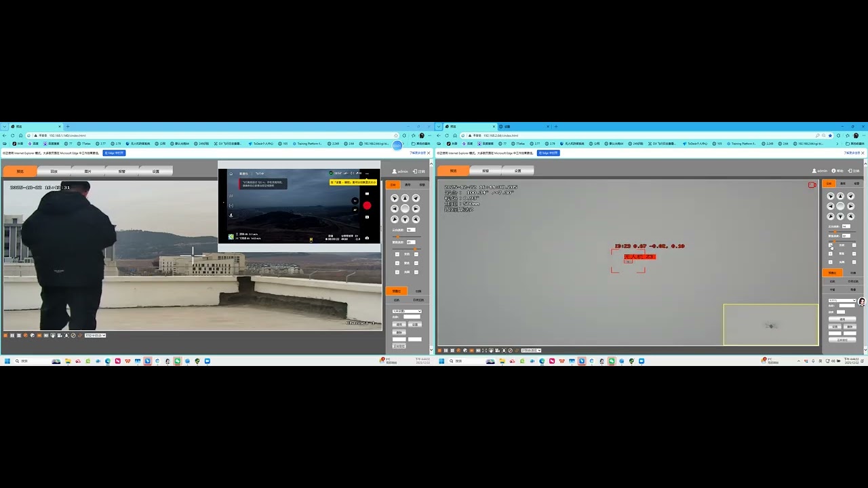Click 了解更多信息 link in 192.168.1.140 infobar
This screenshot has height=488, width=868.
tap(416, 153)
